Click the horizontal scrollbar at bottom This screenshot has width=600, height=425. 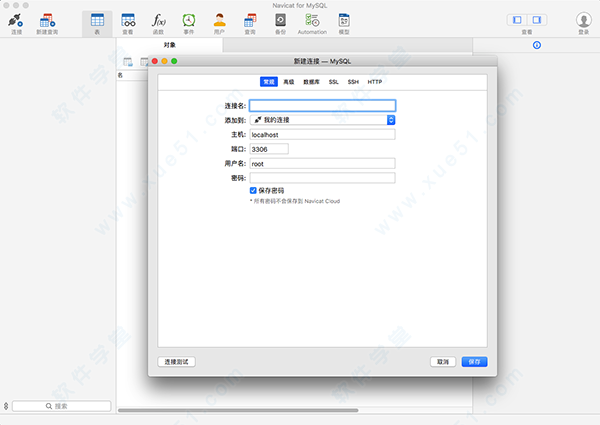238,410
